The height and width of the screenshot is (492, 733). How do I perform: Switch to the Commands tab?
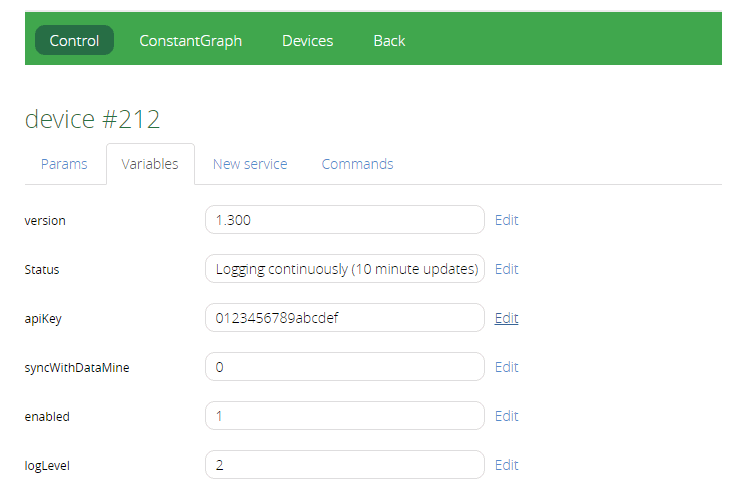click(357, 164)
